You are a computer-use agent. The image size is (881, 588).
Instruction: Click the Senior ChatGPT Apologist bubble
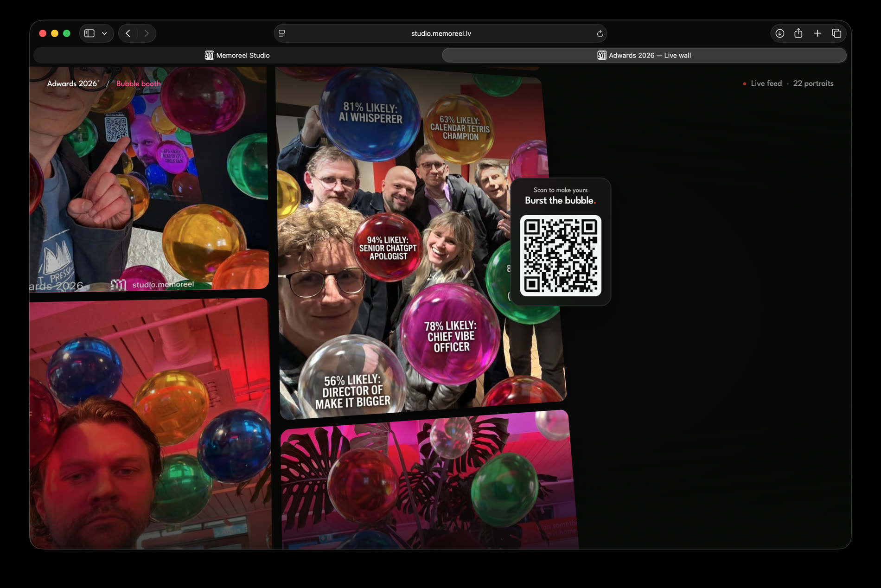point(388,248)
